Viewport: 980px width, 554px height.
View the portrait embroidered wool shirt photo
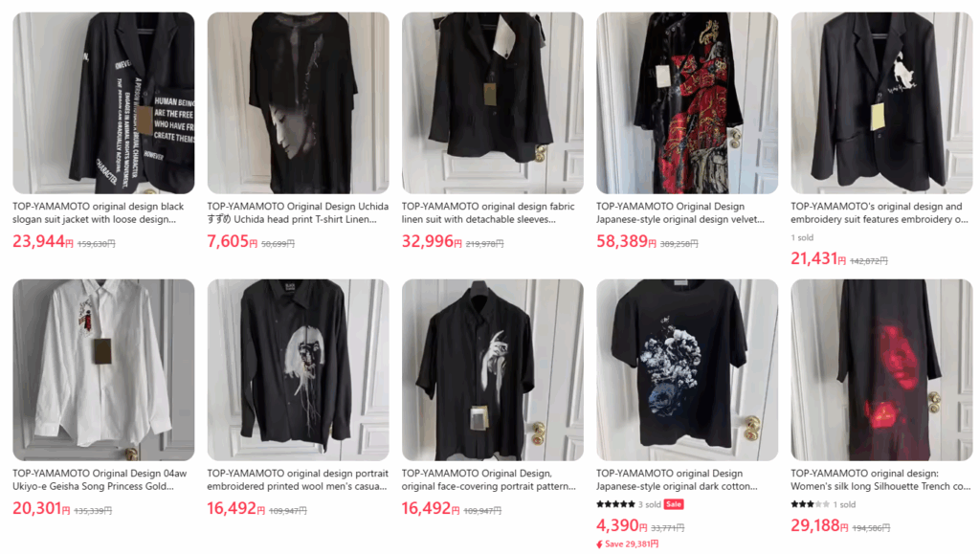[299, 369]
